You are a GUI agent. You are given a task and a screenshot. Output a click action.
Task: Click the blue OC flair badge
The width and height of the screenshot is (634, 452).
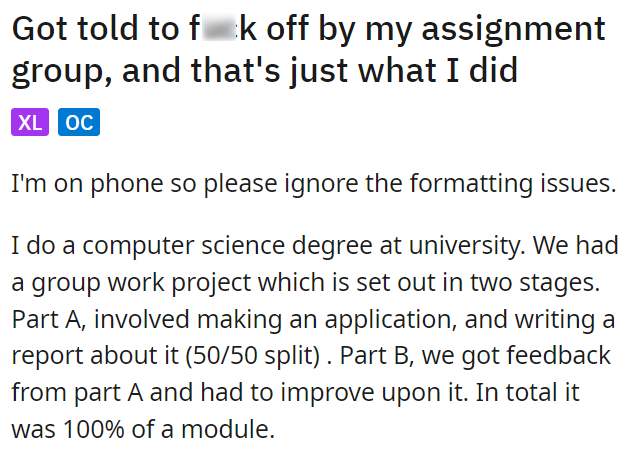[x=79, y=122]
